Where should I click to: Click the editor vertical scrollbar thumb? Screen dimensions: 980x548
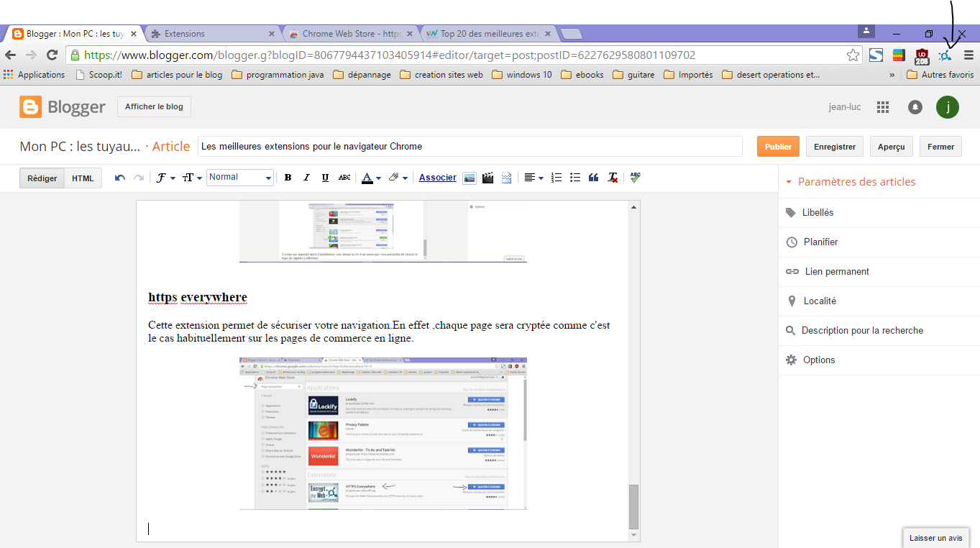pos(633,506)
